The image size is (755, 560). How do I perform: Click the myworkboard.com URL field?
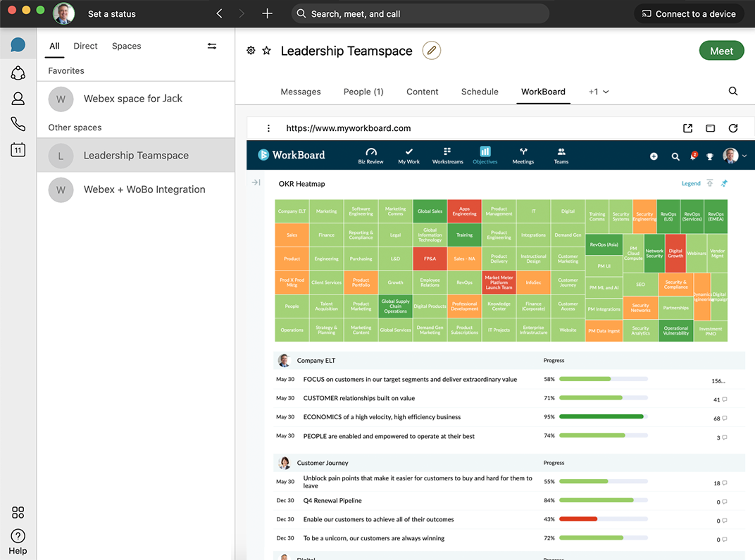point(348,128)
